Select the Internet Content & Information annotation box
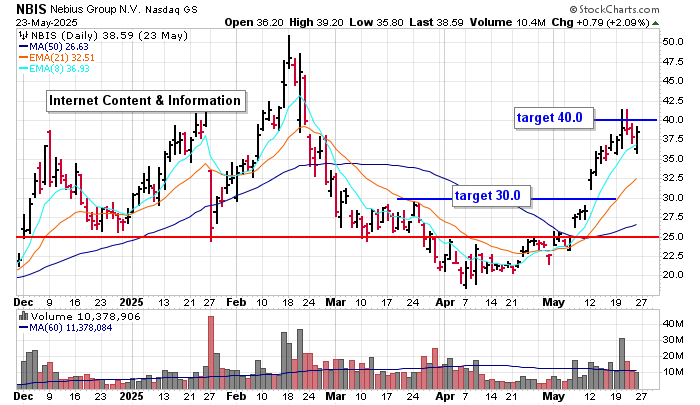This screenshot has height=405, width=700. 146,101
